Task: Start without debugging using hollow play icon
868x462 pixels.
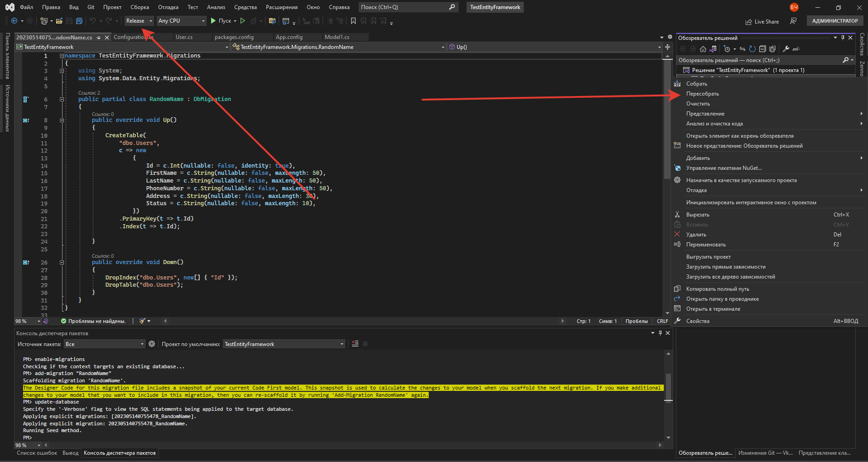Action: [x=243, y=21]
